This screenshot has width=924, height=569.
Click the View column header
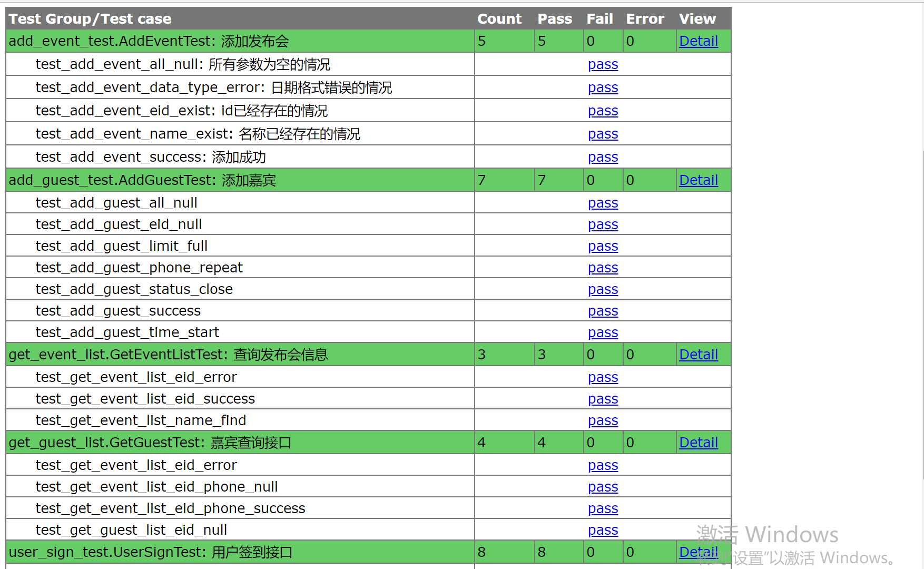(x=697, y=19)
